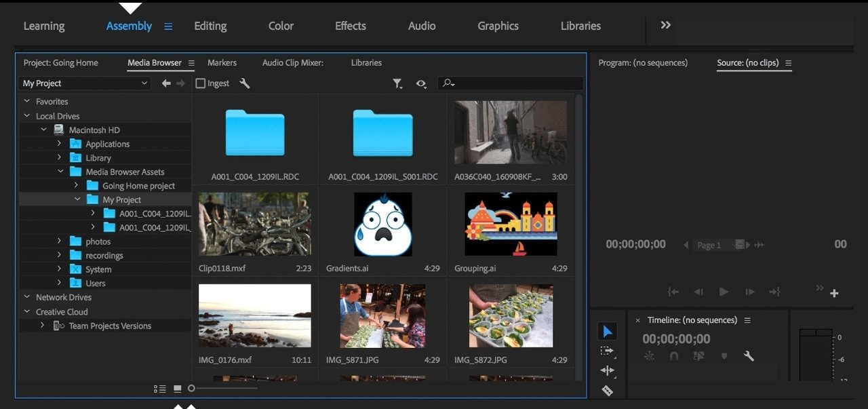Toggle timeline snap magnet icon
The height and width of the screenshot is (409, 868).
[x=673, y=356]
